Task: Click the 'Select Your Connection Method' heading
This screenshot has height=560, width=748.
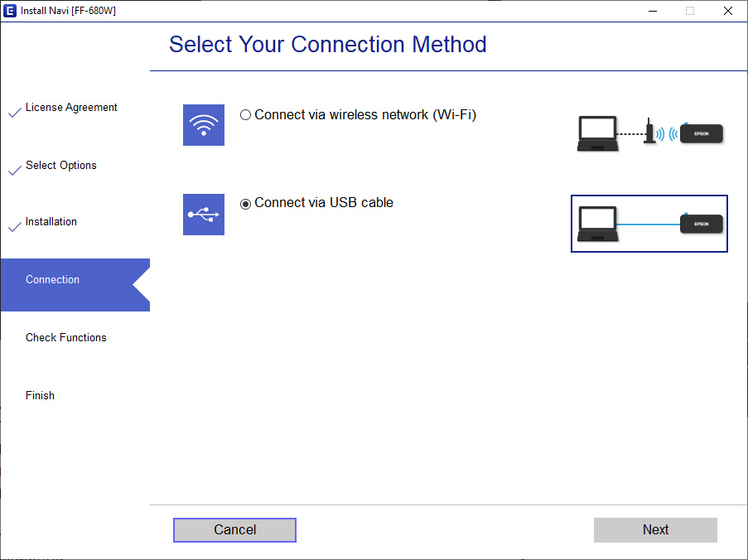Action: point(328,45)
